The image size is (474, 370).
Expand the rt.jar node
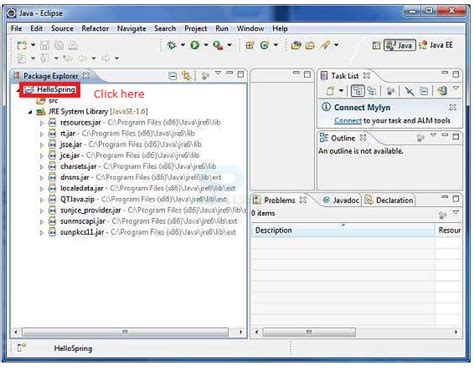pos(42,134)
